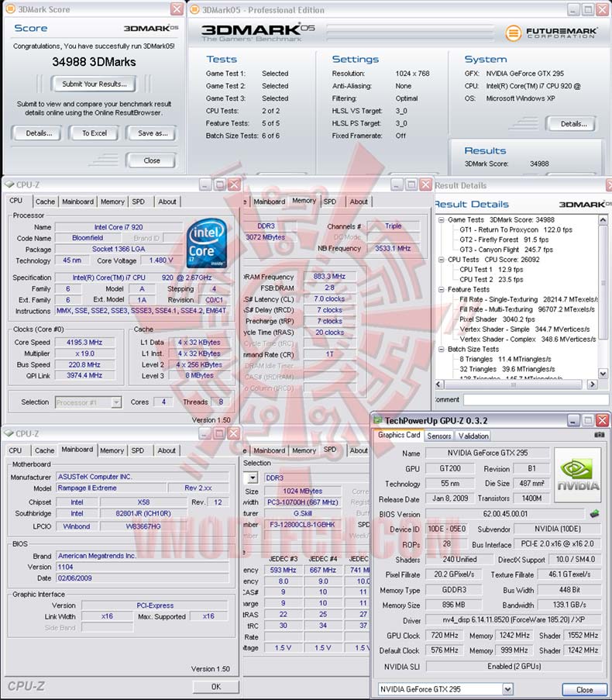Viewport: 612px width, 700px height.
Task: Click the 34988 3DMarks score text
Action: coord(94,61)
